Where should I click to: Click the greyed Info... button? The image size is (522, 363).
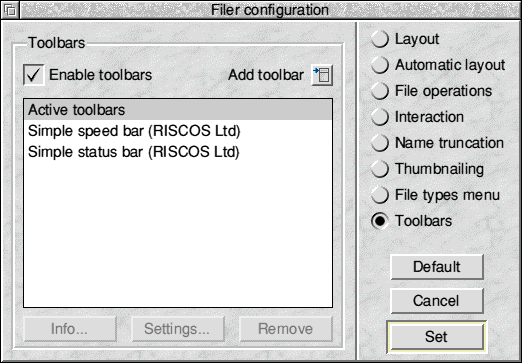click(x=70, y=329)
